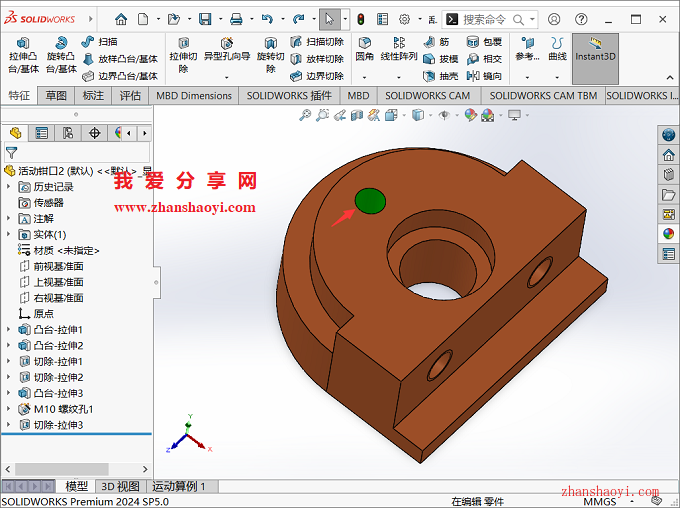The height and width of the screenshot is (508, 680).
Task: Click the feature tree horizontal scrollbar
Action: tap(62, 469)
